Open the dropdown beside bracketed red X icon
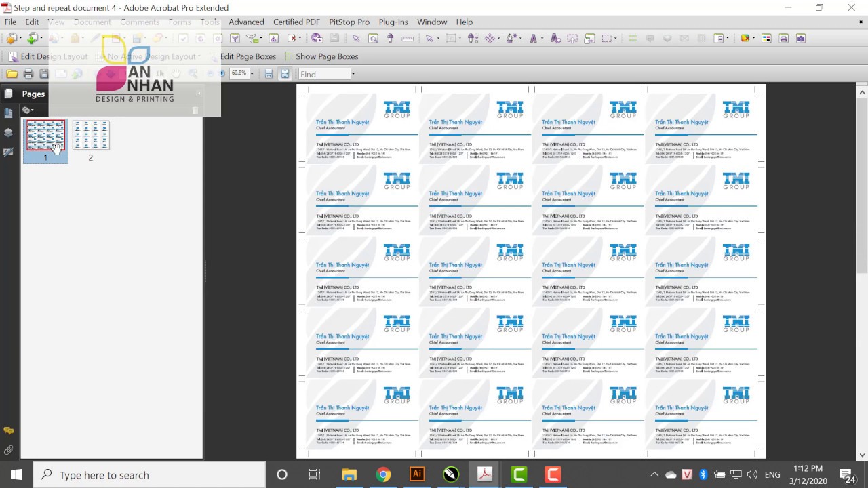The width and height of the screenshot is (868, 488). pos(299,39)
